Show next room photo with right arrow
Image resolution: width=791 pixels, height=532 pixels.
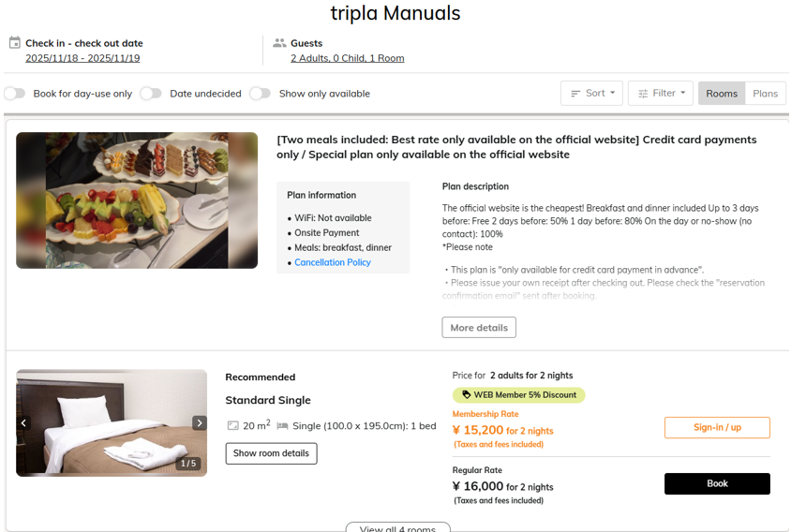(x=199, y=423)
